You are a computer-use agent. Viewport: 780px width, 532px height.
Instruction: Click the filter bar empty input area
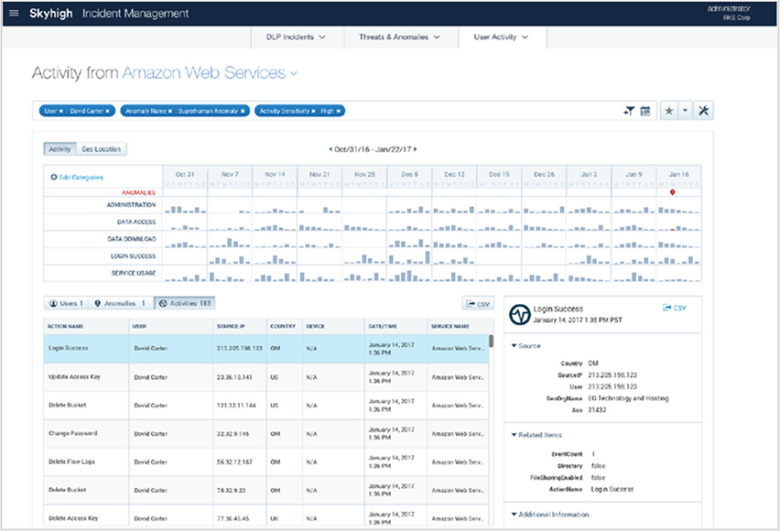(x=482, y=111)
